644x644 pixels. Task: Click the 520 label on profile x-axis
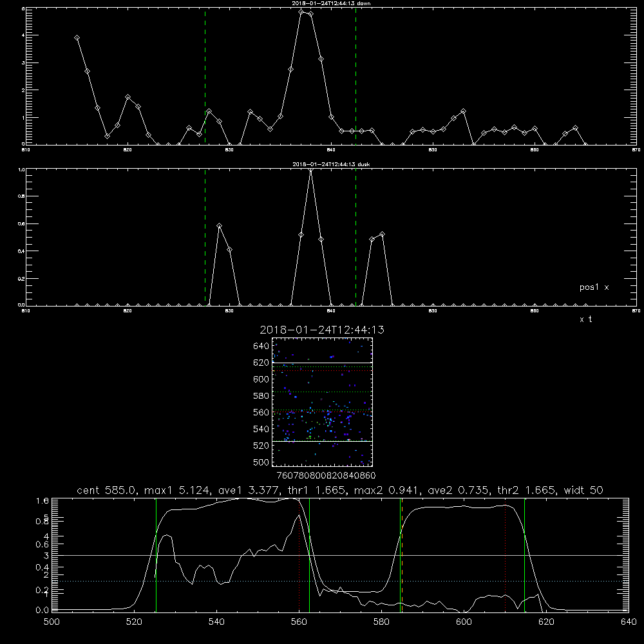coord(134,622)
